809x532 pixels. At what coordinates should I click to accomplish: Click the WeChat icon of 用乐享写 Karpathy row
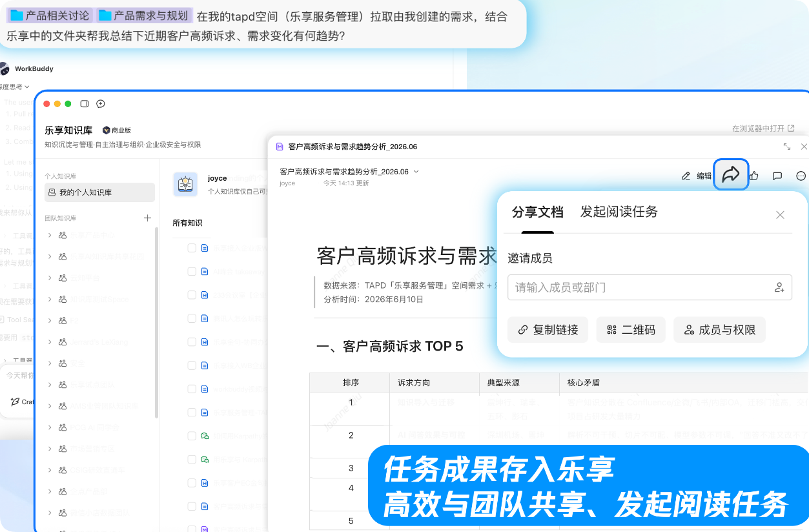point(205,459)
